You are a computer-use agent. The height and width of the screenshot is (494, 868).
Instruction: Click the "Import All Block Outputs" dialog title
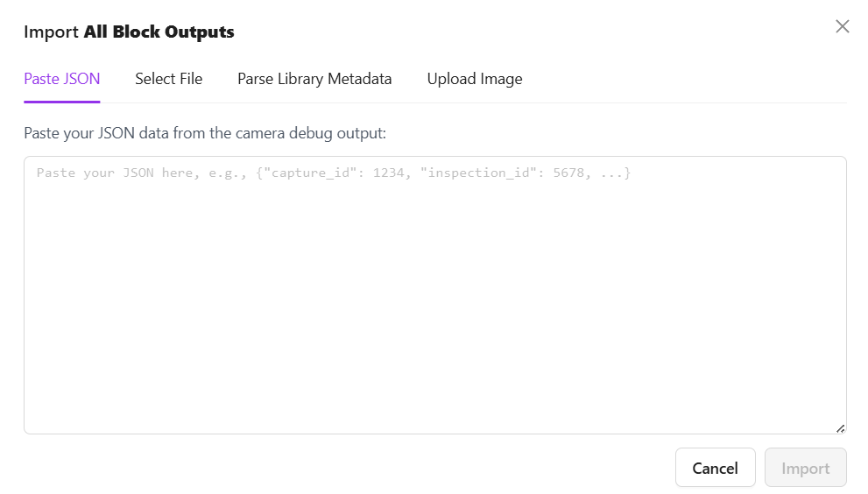point(129,32)
